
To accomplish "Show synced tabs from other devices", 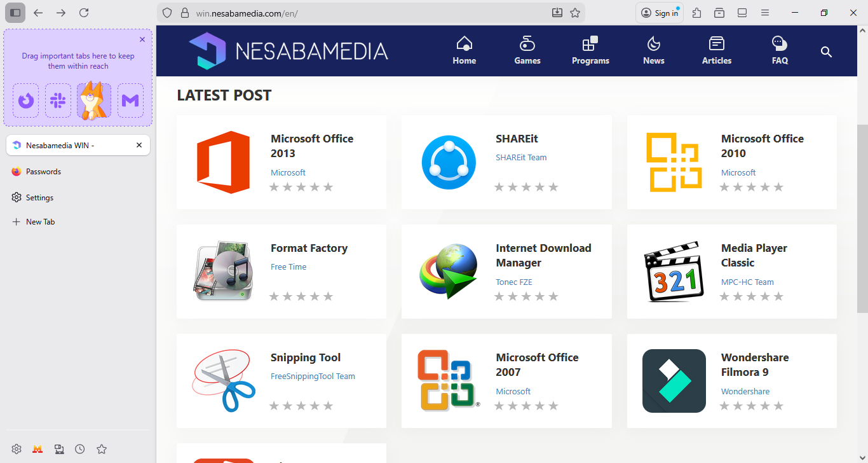I will click(59, 449).
